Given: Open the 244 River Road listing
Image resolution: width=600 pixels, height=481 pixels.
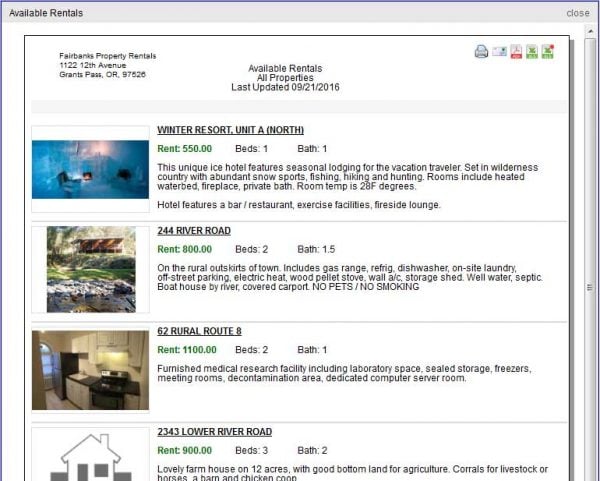Looking at the screenshot, I should [194, 231].
